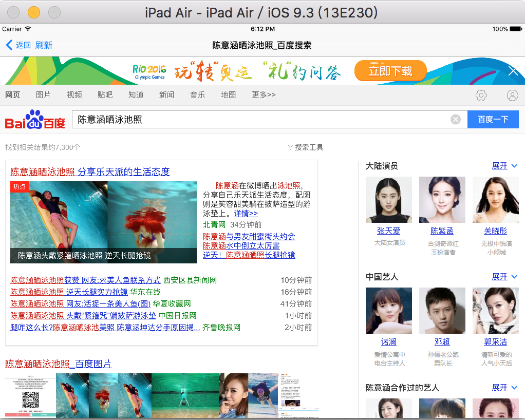
Task: Switch to the 新闻 tab
Action: [167, 94]
